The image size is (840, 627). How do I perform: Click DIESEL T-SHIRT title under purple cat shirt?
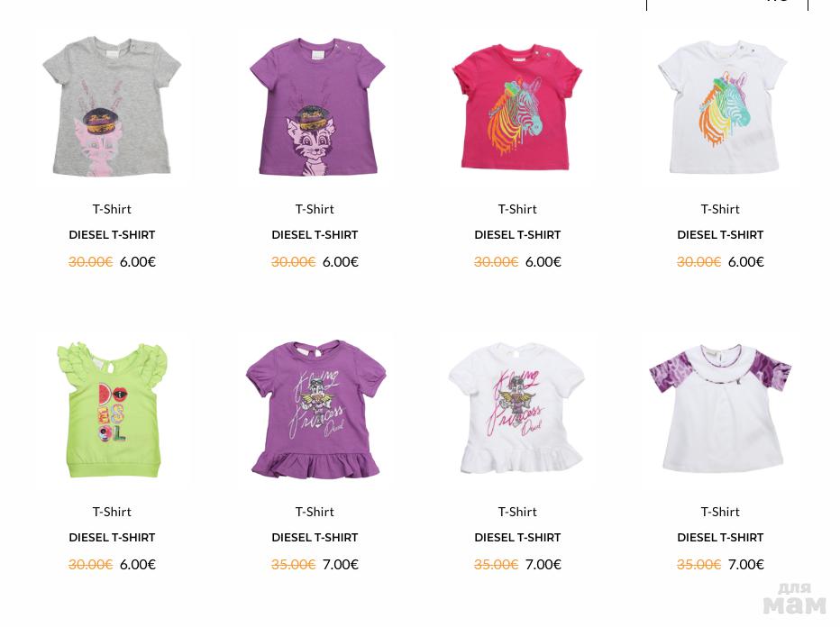(315, 234)
